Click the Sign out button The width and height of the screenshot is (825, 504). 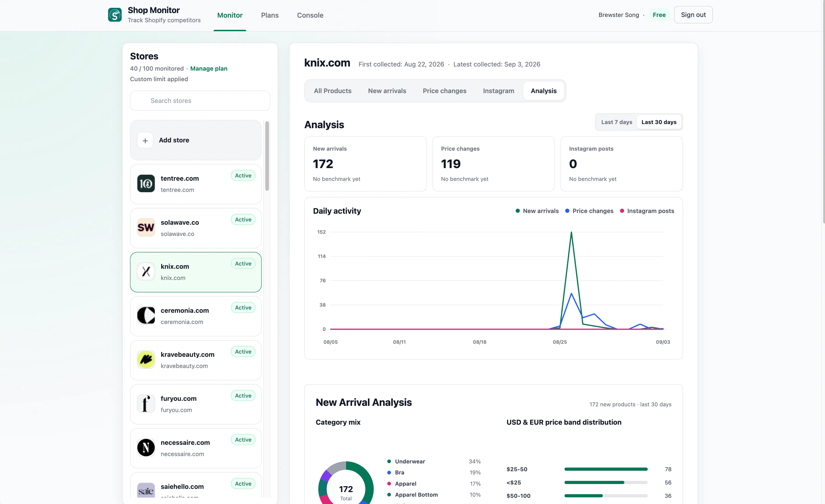pos(693,15)
